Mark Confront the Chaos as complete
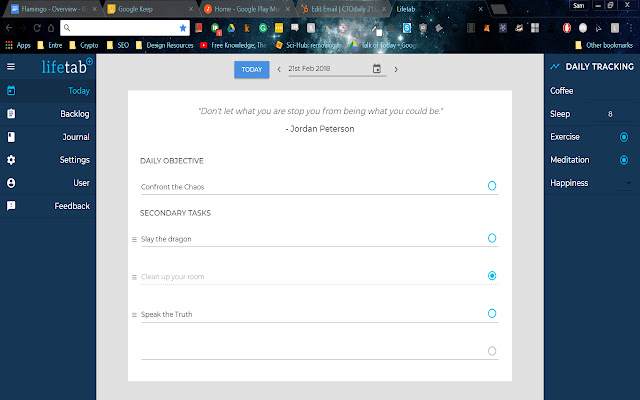Image resolution: width=640 pixels, height=400 pixels. click(492, 186)
